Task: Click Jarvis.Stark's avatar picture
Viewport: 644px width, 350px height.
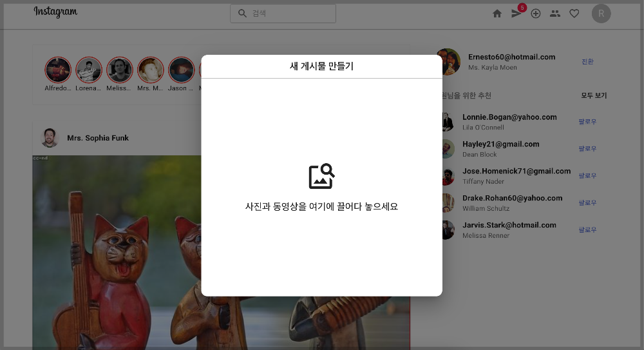Action: click(448, 230)
